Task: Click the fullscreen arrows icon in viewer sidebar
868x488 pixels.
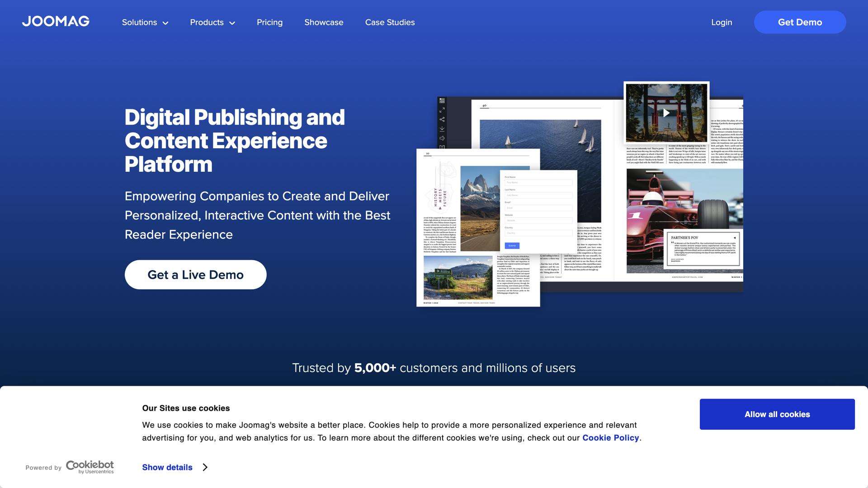Action: pos(442,110)
